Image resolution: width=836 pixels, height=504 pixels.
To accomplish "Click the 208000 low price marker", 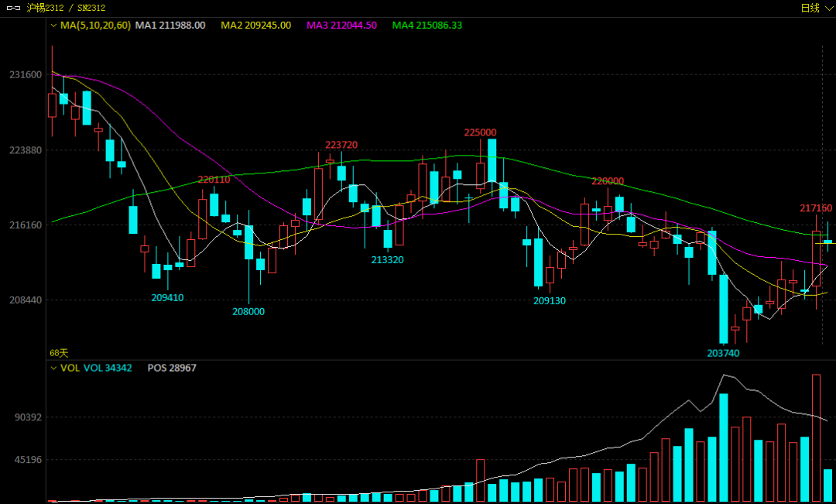I will point(248,311).
